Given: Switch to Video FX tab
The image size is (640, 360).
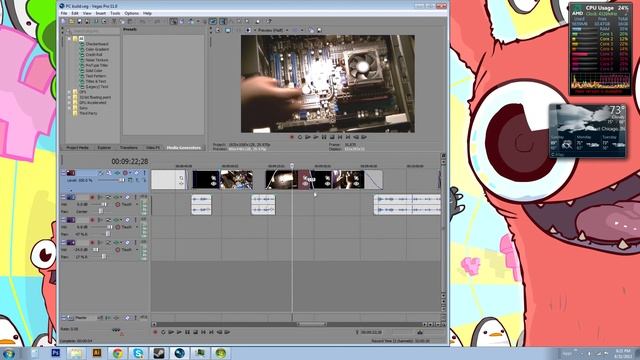Looking at the screenshot, I should point(153,147).
